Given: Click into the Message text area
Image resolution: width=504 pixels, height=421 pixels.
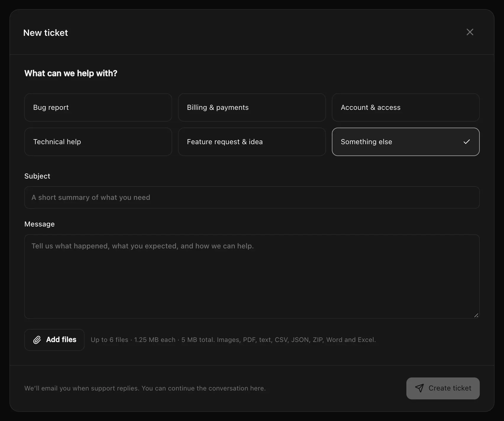Looking at the screenshot, I should pyautogui.click(x=252, y=277).
